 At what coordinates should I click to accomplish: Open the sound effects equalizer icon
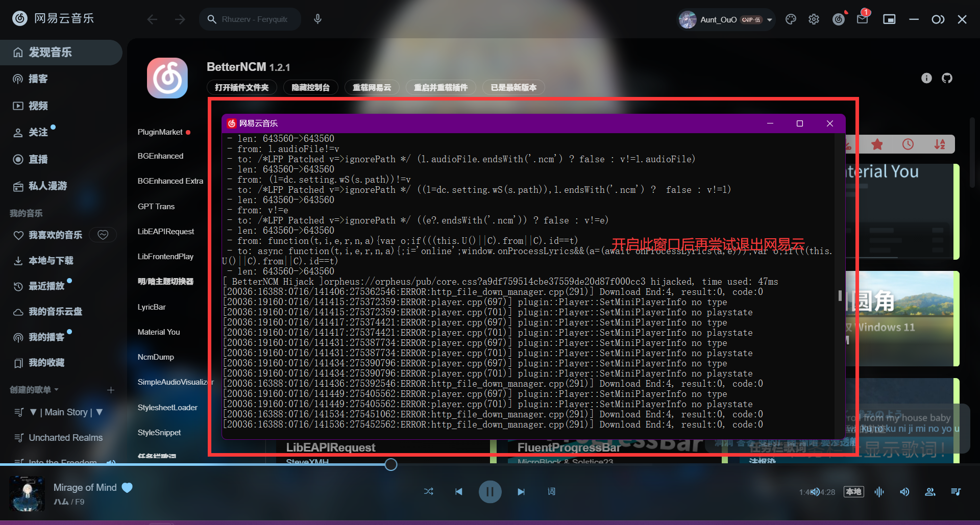point(879,492)
